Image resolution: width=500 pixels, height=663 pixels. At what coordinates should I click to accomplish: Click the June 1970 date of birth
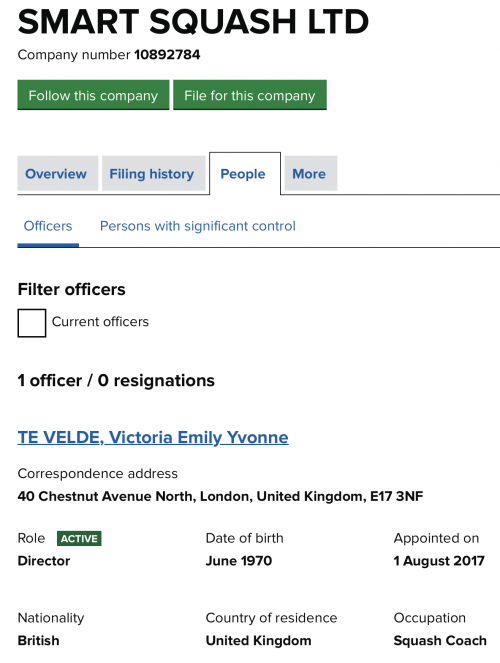click(239, 561)
